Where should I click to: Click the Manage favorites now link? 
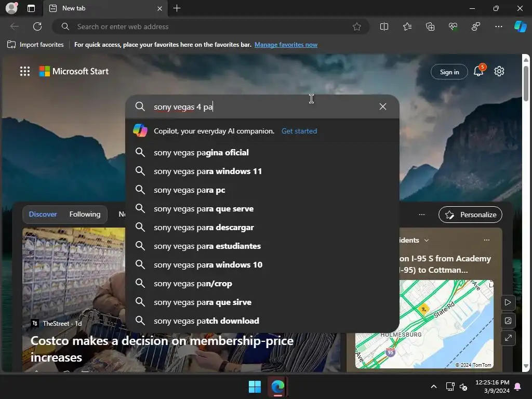coord(286,45)
